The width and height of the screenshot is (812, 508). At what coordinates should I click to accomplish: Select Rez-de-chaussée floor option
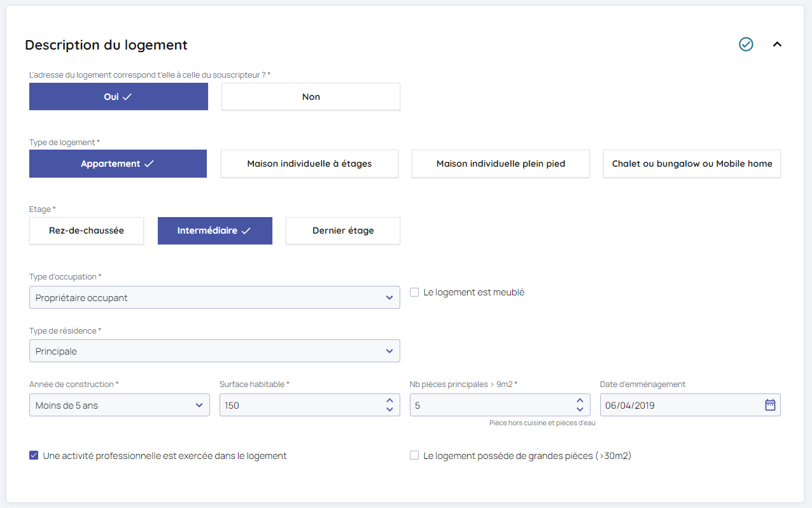point(87,230)
